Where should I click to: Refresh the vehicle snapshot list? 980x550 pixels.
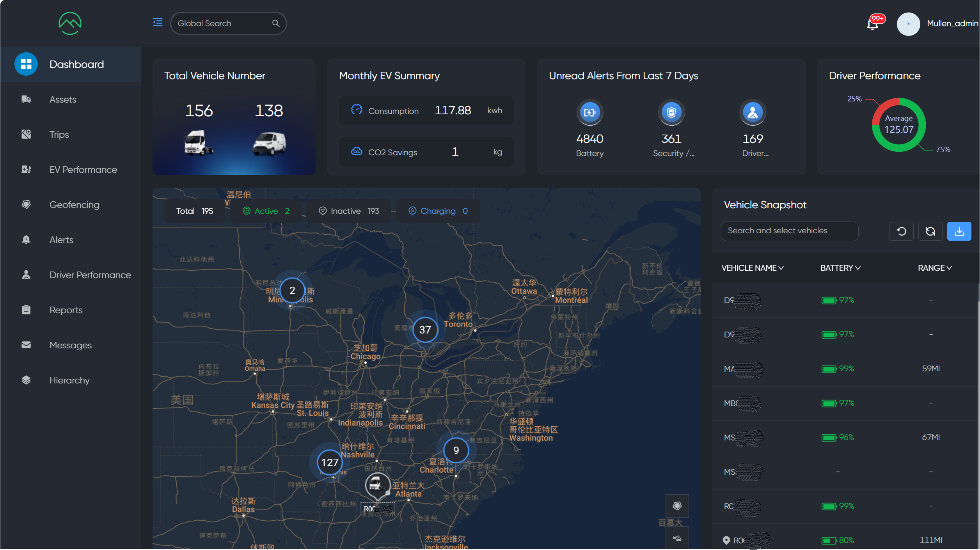930,231
